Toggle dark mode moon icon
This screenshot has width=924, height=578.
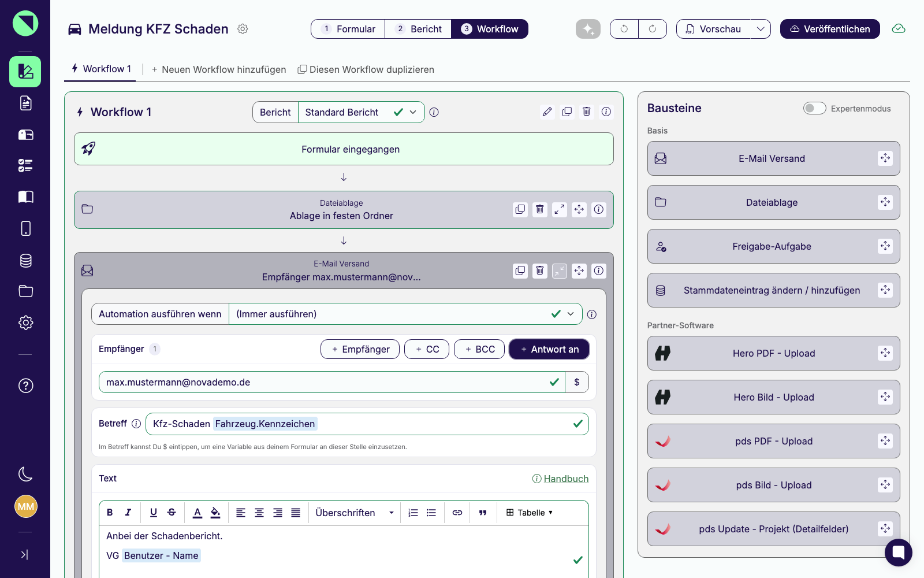point(25,474)
